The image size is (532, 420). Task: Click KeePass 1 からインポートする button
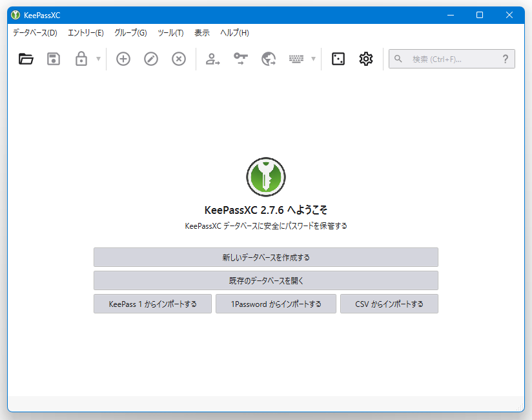pos(152,304)
